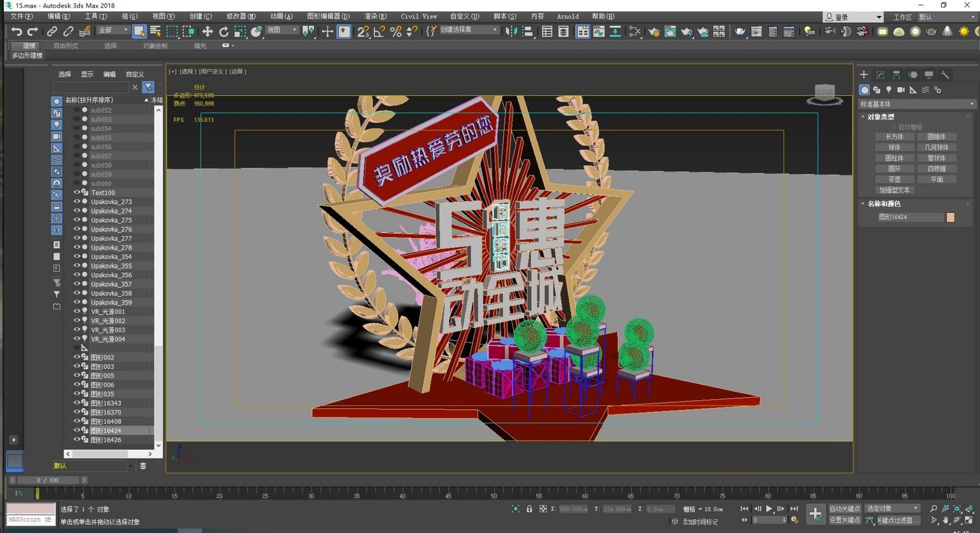This screenshot has height=533, width=980.
Task: Click the 0 / 100 time slider
Action: coord(48,480)
